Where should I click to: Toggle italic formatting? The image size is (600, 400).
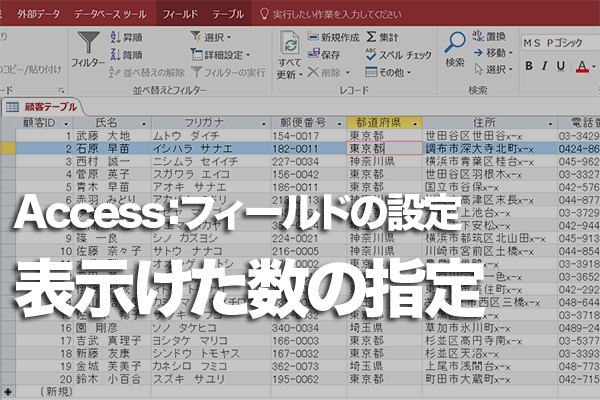(x=545, y=66)
